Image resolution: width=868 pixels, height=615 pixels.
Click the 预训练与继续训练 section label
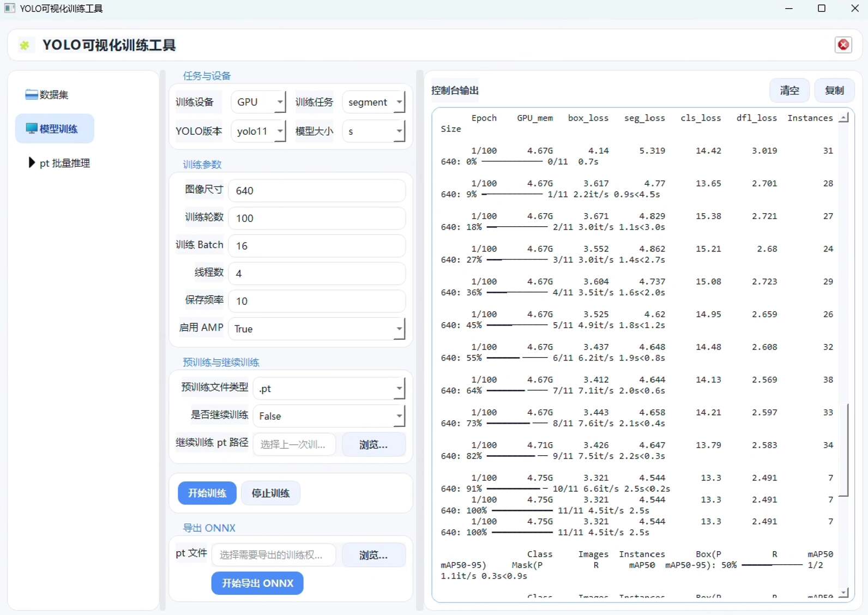221,363
